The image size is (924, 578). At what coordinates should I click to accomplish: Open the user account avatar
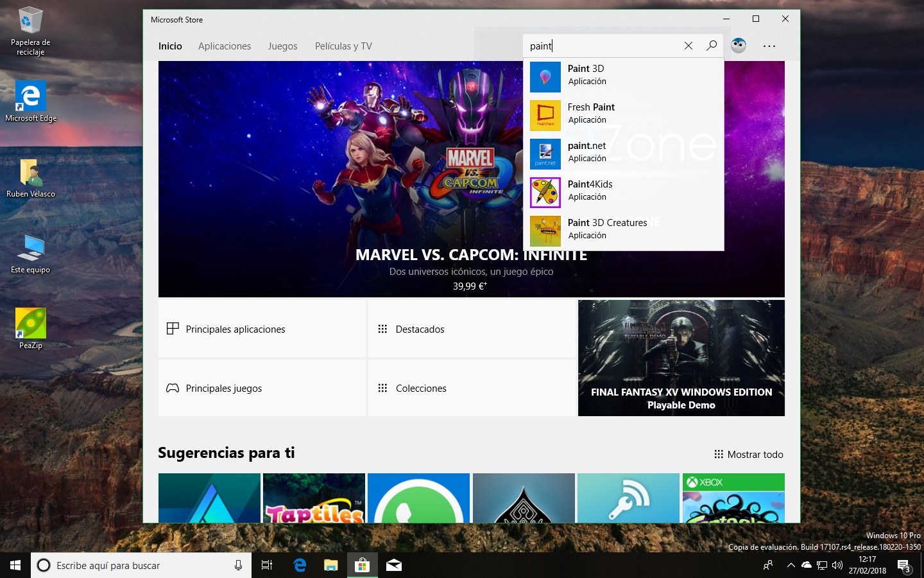click(x=739, y=46)
